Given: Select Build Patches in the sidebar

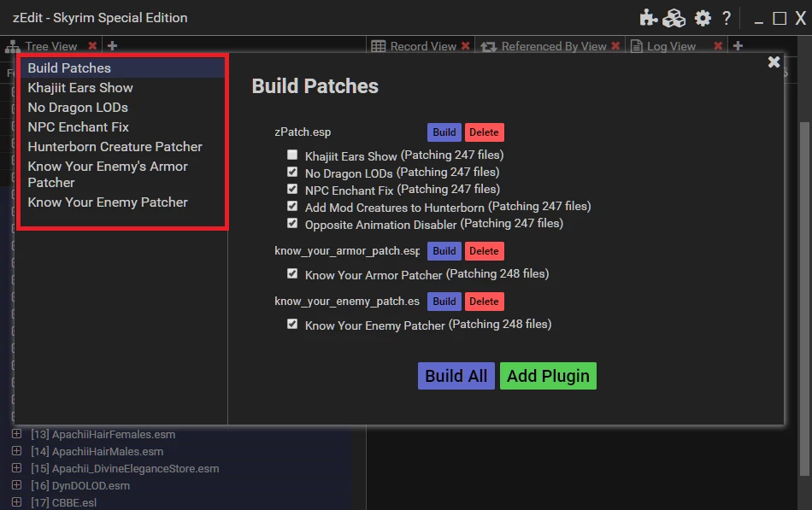Looking at the screenshot, I should (x=122, y=67).
